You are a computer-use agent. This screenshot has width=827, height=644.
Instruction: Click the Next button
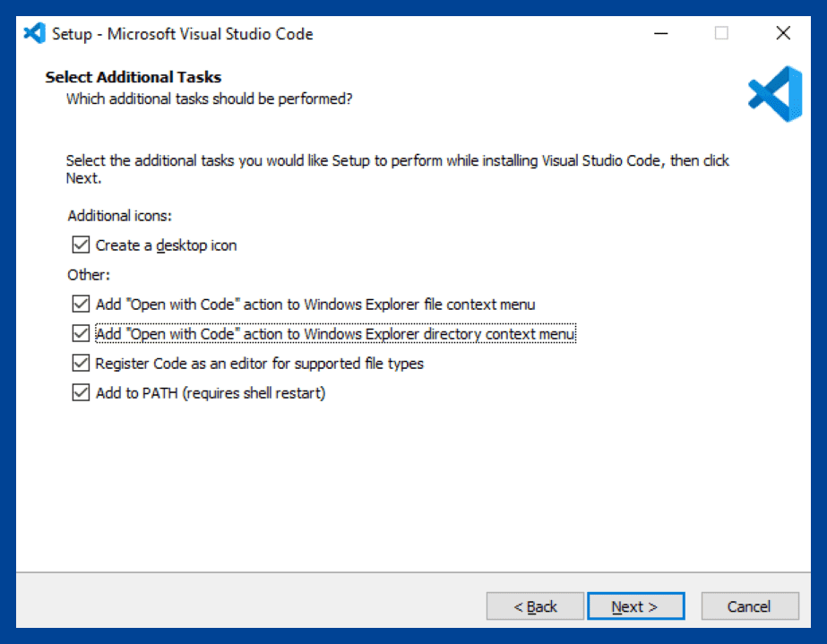[x=636, y=605]
